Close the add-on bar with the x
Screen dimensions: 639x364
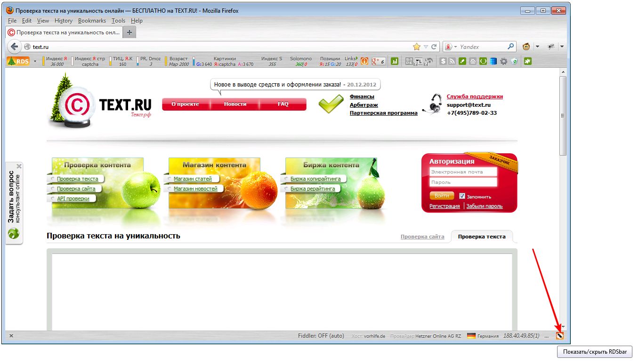[11, 336]
